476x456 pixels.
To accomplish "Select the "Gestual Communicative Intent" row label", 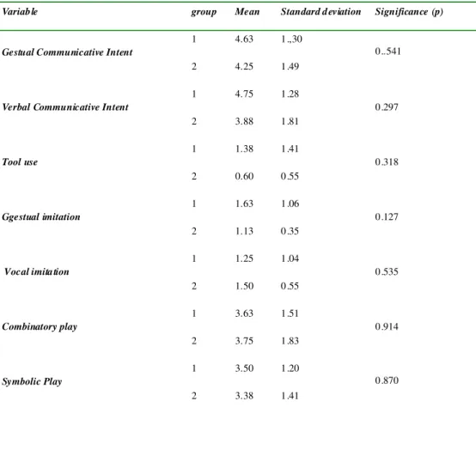I will pos(67,52).
